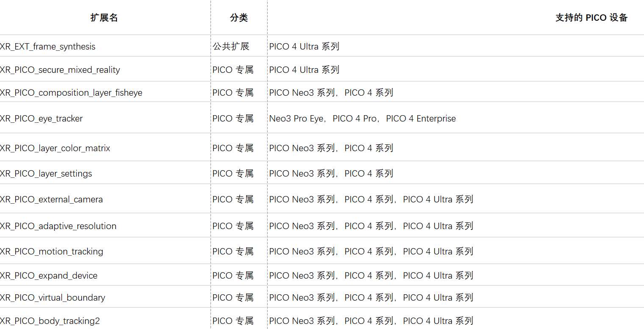Select the XR_PICO_layer_settings row name
Screen dimensions: 644x329
click(x=46, y=174)
